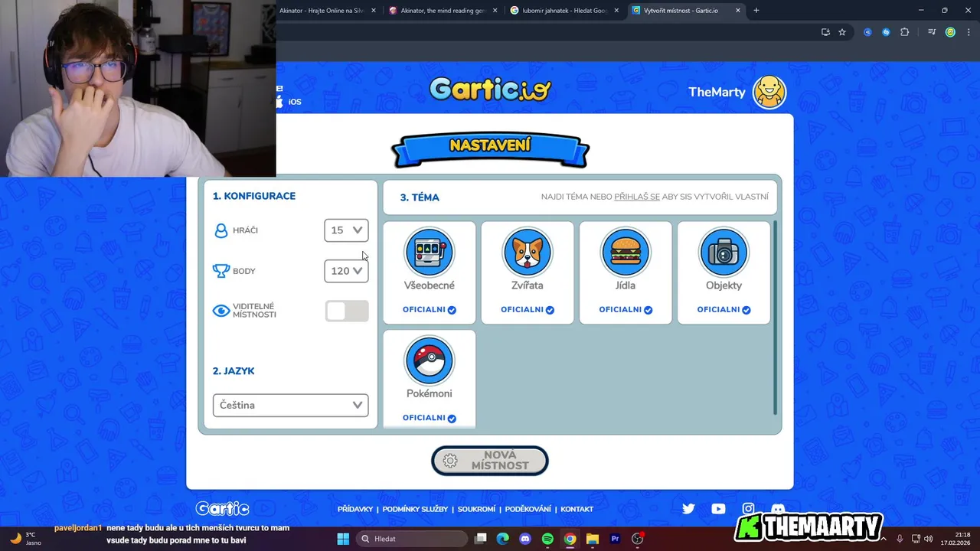Choose the Zvířata corgi theme
This screenshot has height=551, width=980.
point(527,253)
